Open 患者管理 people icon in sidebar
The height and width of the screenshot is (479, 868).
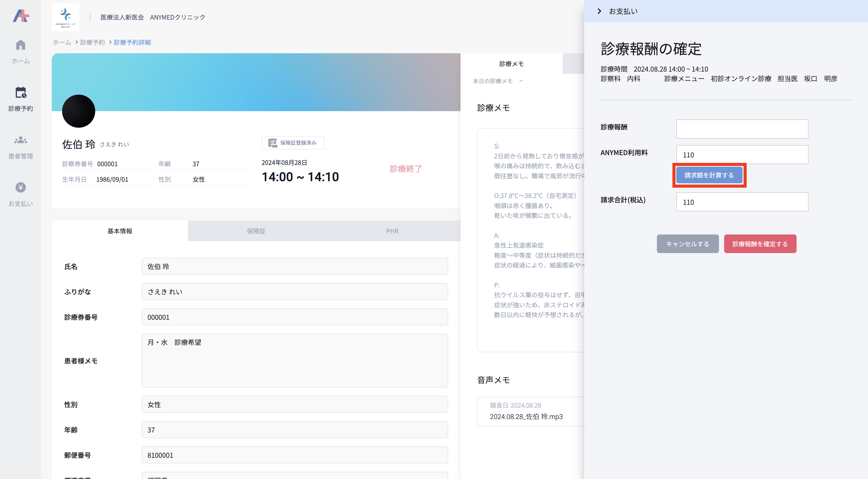20,140
